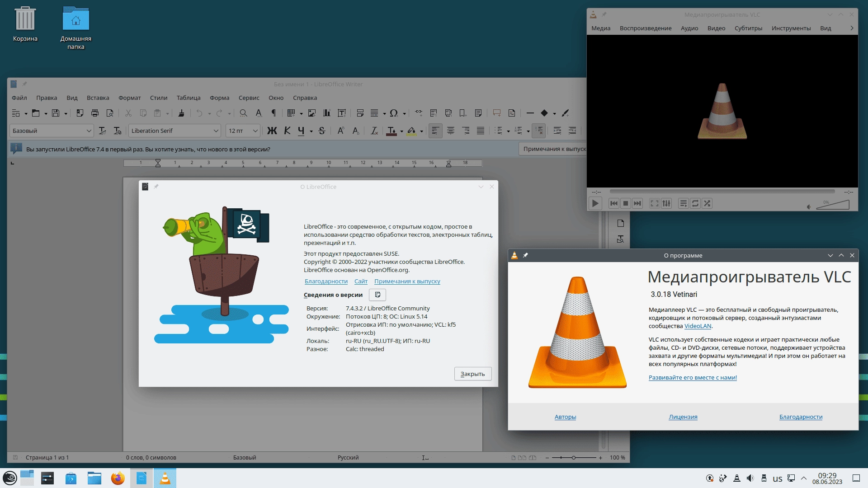Open the Liberation Serif font name dropdown

(x=216, y=131)
